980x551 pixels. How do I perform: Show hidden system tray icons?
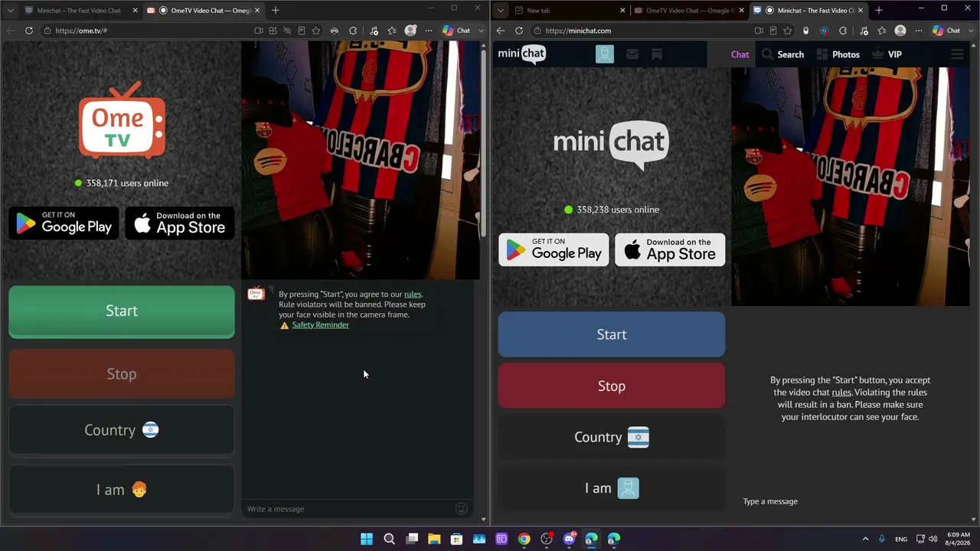pyautogui.click(x=866, y=539)
